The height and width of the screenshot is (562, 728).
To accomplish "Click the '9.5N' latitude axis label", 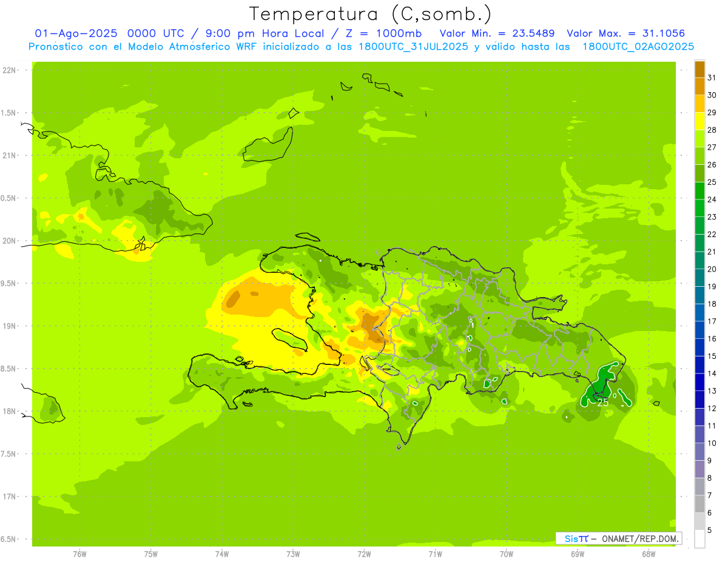I will click(8, 283).
